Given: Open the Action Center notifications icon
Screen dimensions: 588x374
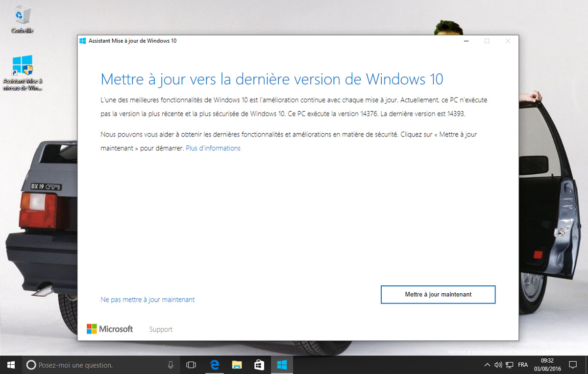Looking at the screenshot, I should [573, 365].
